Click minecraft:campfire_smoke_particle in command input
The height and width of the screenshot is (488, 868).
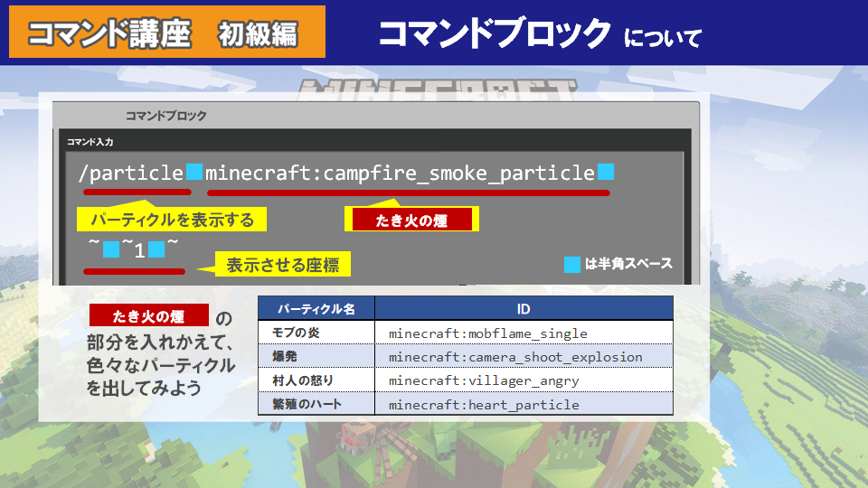(401, 174)
